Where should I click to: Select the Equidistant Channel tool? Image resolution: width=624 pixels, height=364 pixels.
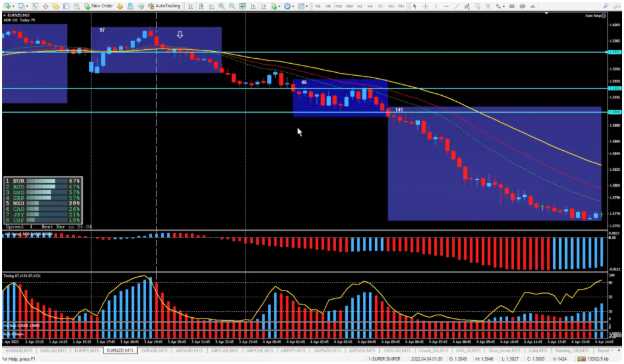pos(467,6)
